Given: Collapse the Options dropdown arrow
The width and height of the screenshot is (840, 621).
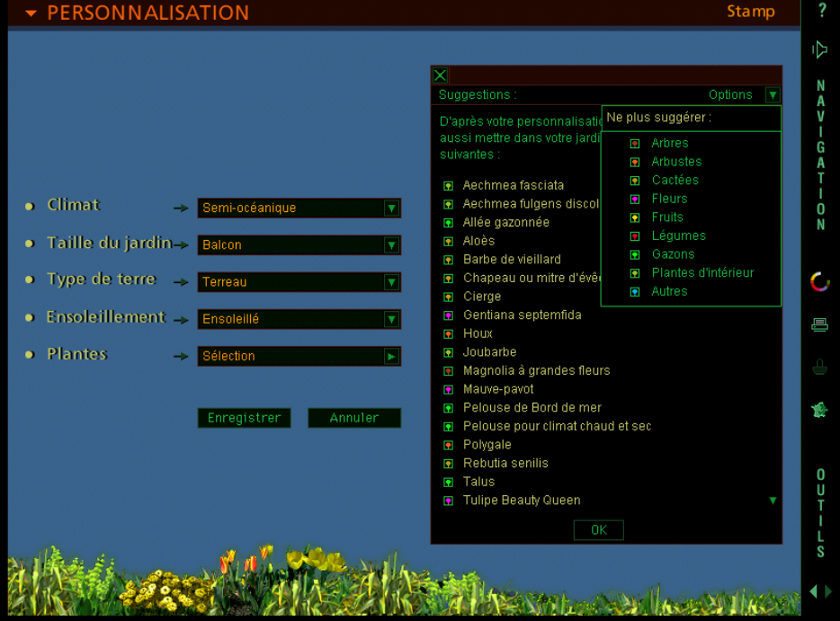Looking at the screenshot, I should click(772, 94).
